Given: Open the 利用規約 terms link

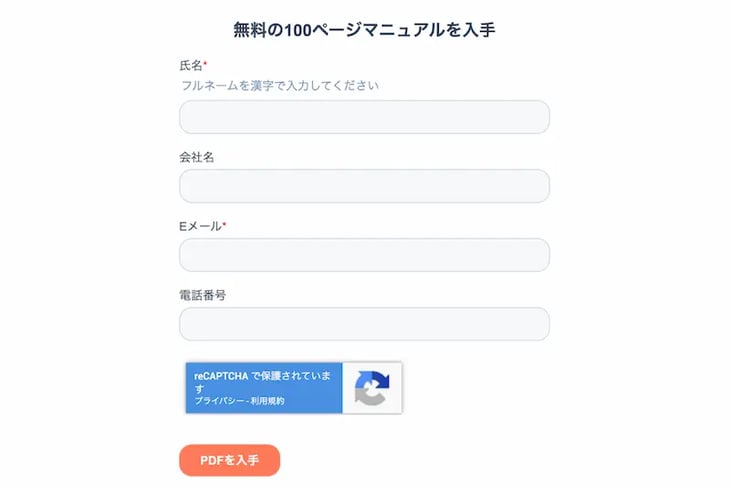Looking at the screenshot, I should (266, 401).
